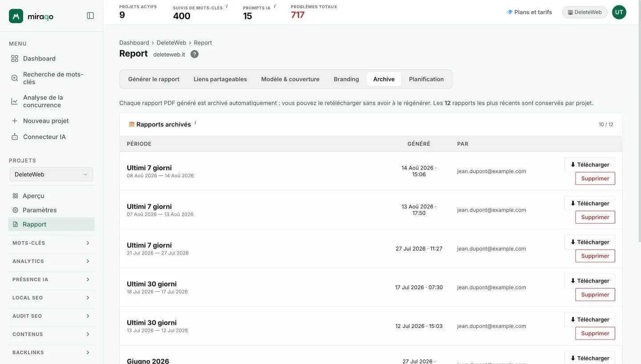Expand the PRÉSENCE IA section
Viewport: 641px width, 364px height.
pyautogui.click(x=52, y=279)
